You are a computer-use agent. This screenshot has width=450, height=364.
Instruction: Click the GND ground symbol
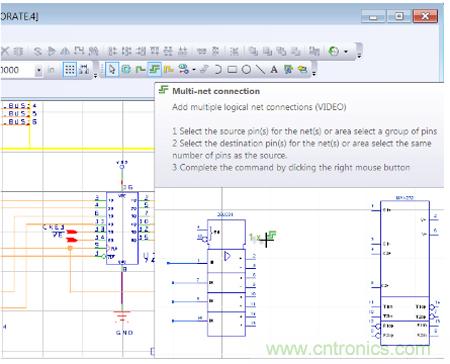[122, 317]
